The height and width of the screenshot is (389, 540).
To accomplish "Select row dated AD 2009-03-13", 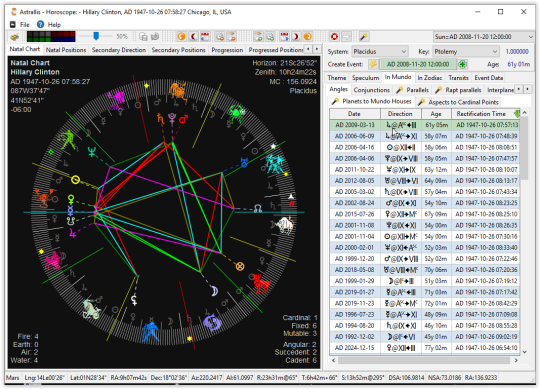I will coord(424,125).
